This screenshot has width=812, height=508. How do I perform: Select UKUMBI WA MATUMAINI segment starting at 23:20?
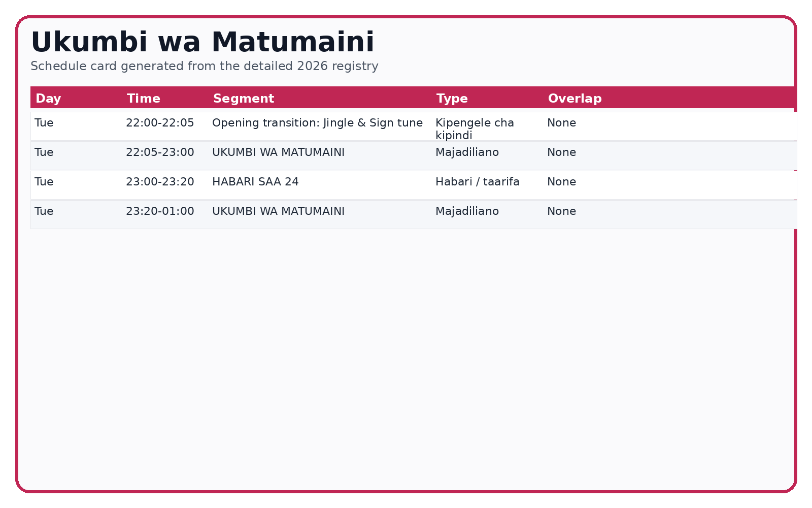[278, 211]
